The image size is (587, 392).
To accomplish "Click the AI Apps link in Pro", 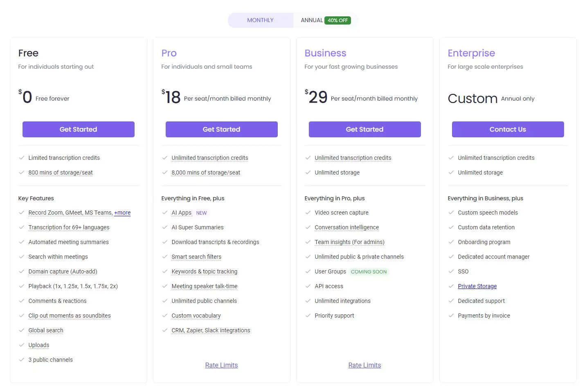I will (x=181, y=213).
